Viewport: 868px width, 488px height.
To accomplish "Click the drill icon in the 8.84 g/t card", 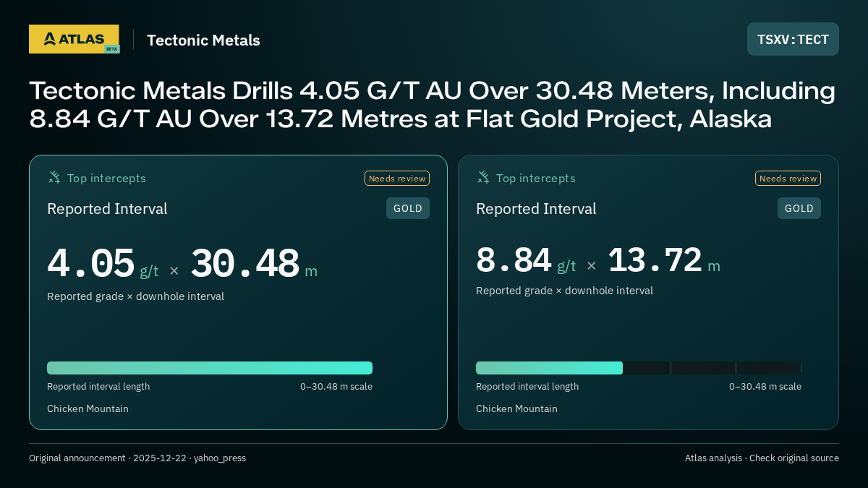I will (x=483, y=177).
